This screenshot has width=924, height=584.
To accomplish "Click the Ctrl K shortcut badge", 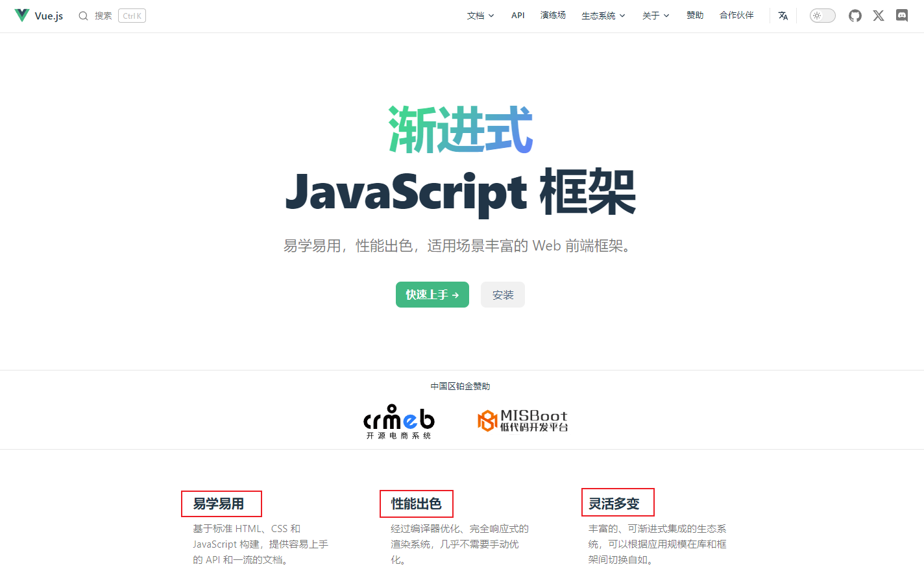I will tap(132, 16).
